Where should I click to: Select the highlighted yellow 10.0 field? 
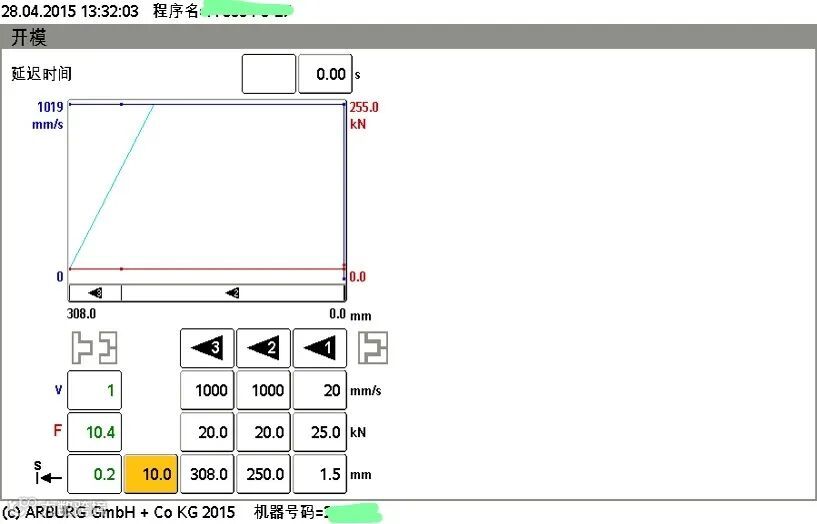pos(151,474)
